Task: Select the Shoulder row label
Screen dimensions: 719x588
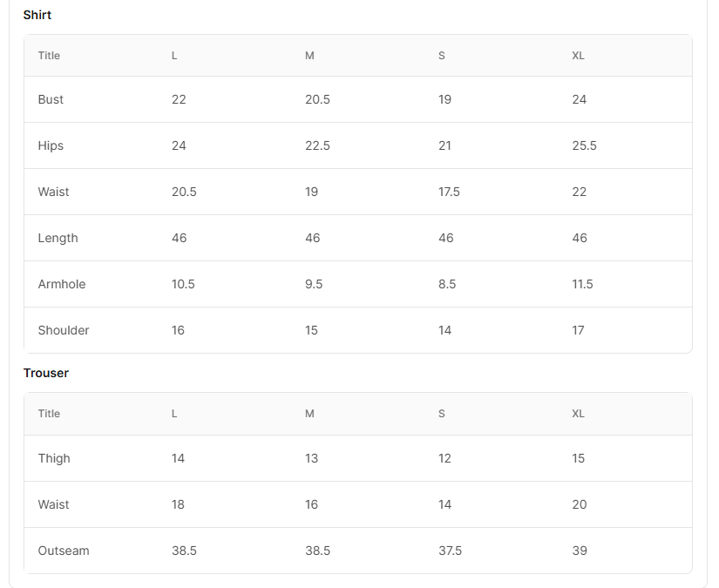Action: tap(64, 330)
